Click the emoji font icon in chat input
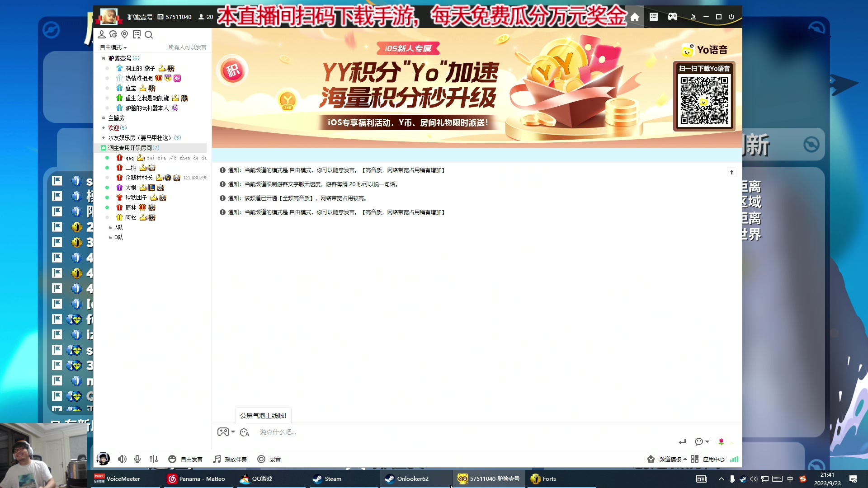The width and height of the screenshot is (868, 488). pos(245,432)
